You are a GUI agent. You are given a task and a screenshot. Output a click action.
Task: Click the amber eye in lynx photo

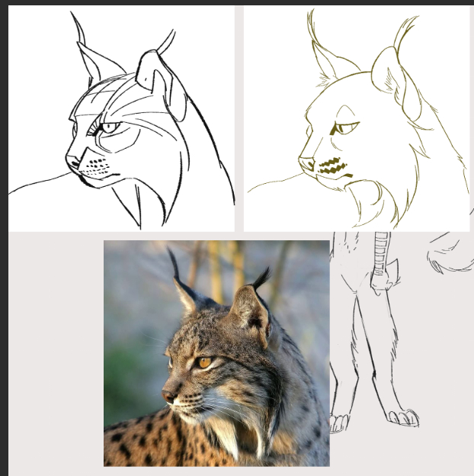203,363
